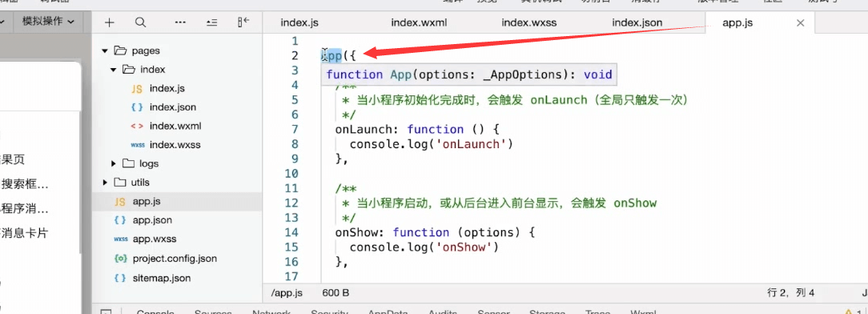
Task: Click the plus icon to add a new file
Action: click(110, 22)
